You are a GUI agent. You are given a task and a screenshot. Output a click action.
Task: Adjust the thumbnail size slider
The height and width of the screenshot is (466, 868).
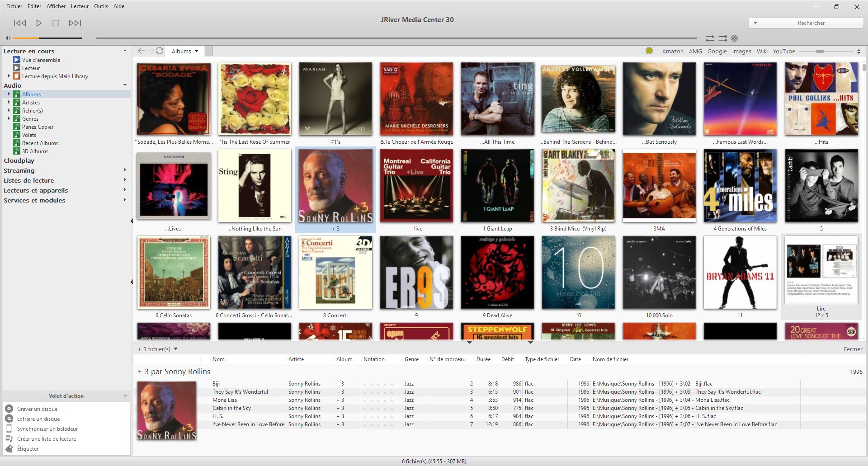tap(820, 52)
